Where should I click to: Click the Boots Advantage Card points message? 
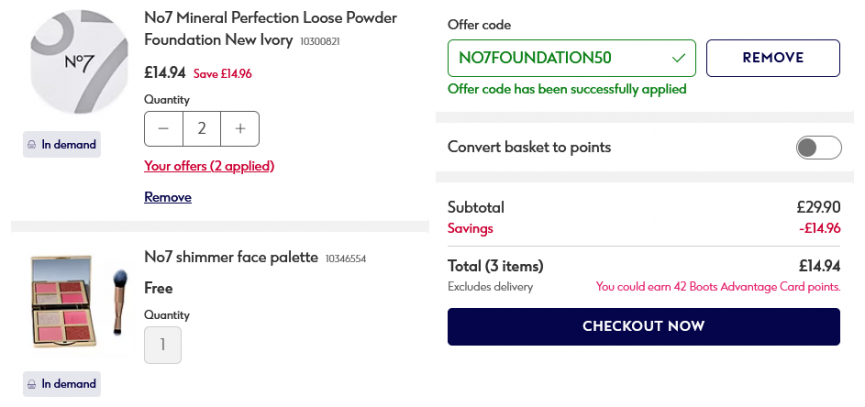click(718, 287)
